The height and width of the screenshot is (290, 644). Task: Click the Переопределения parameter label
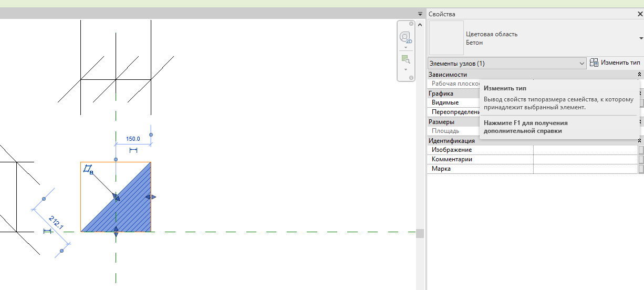pyautogui.click(x=455, y=112)
